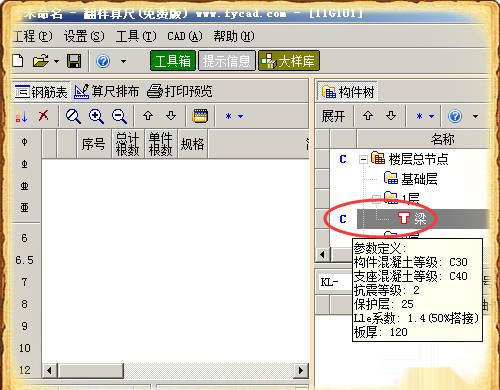Click the yellow notepad icon in the rebar toolbar
The height and width of the screenshot is (390, 500).
point(200,116)
